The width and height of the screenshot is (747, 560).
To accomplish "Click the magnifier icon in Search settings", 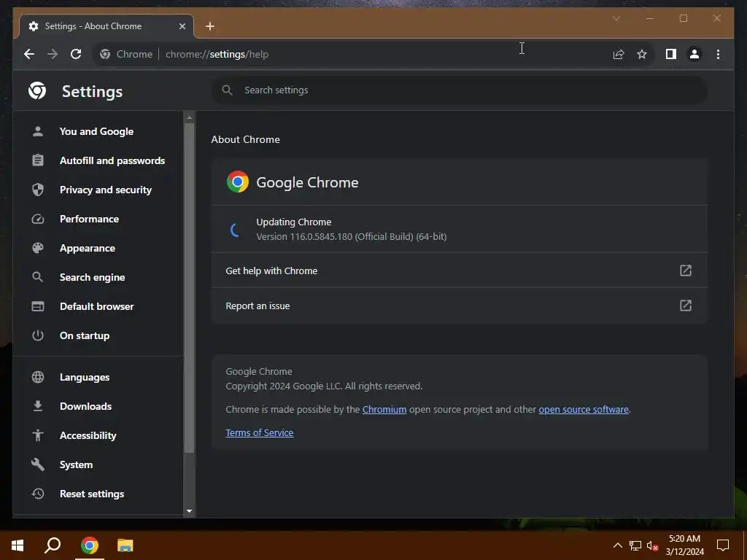I will [x=228, y=90].
